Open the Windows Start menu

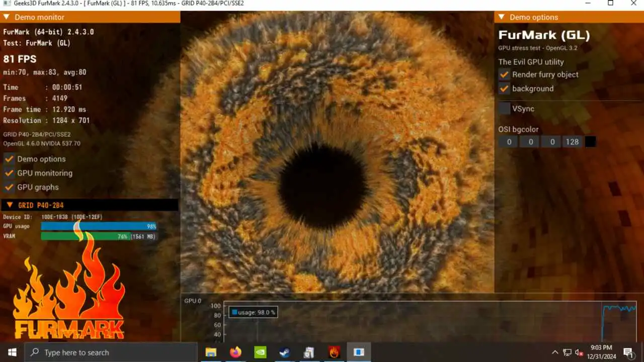(12, 352)
